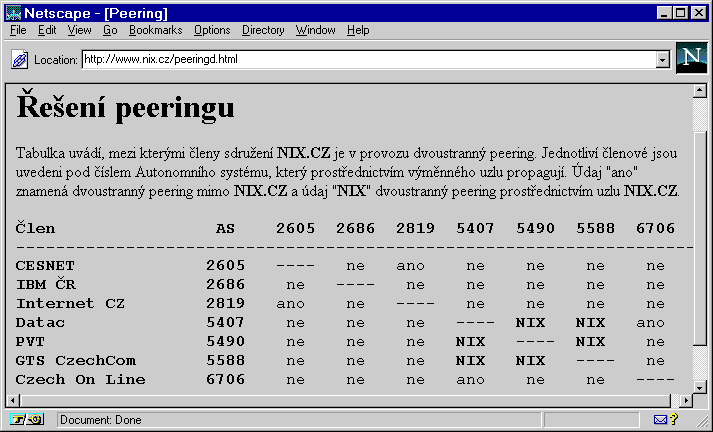This screenshot has height=432, width=713.
Task: Click the AS number 2605 in the CESNET row
Action: (x=226, y=265)
